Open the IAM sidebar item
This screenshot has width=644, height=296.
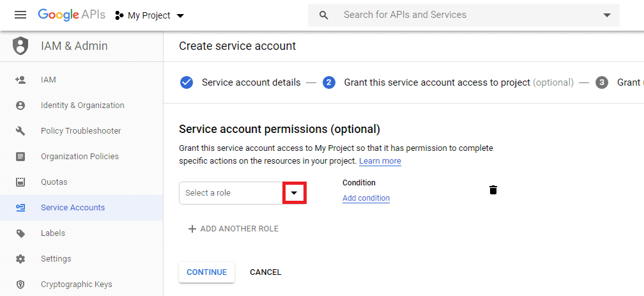click(81, 80)
